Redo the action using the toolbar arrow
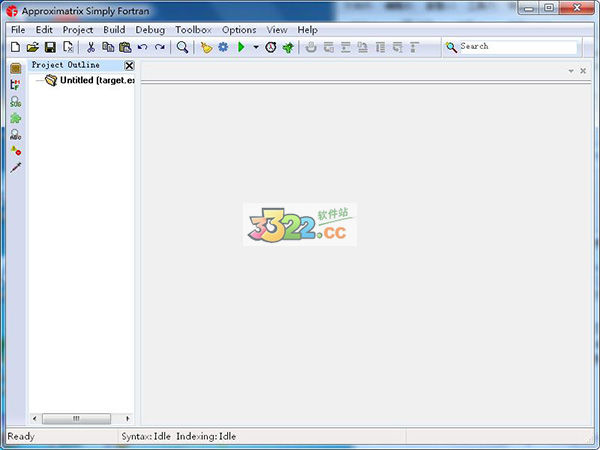This screenshot has height=450, width=600. [x=160, y=47]
